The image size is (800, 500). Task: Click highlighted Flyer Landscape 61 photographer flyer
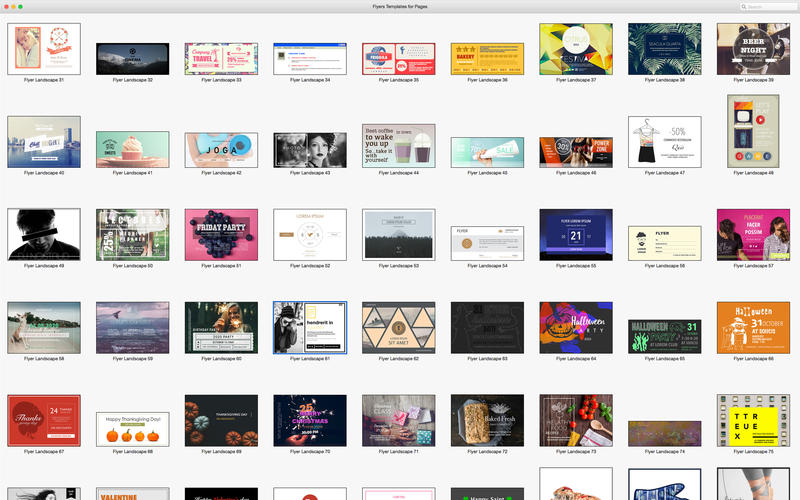click(x=310, y=328)
